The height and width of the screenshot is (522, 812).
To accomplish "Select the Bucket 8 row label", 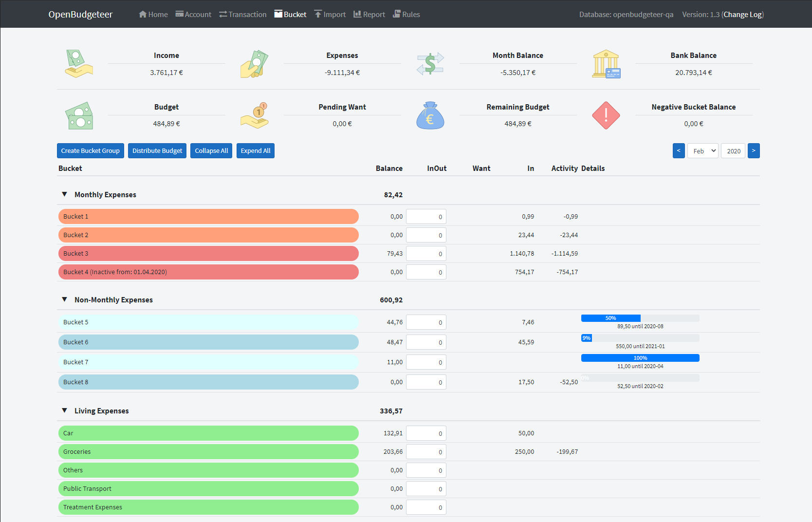I will [208, 382].
